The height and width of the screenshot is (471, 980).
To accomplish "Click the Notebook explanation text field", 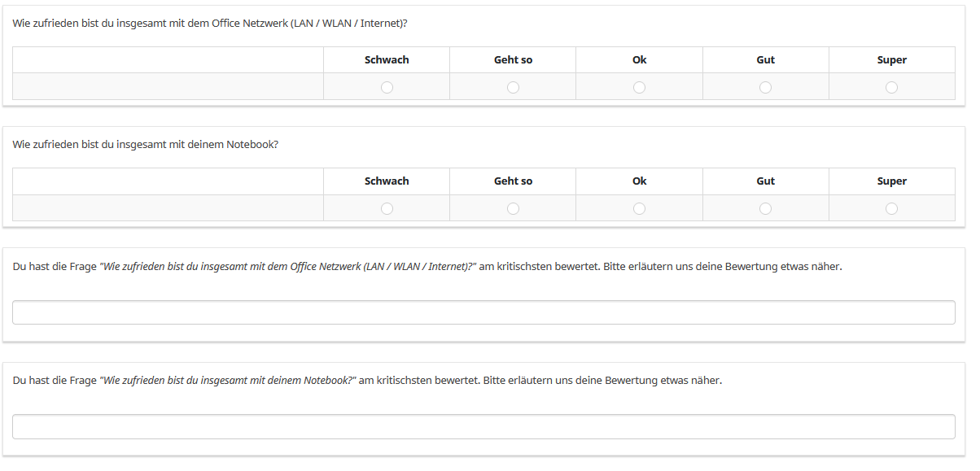I will (483, 426).
